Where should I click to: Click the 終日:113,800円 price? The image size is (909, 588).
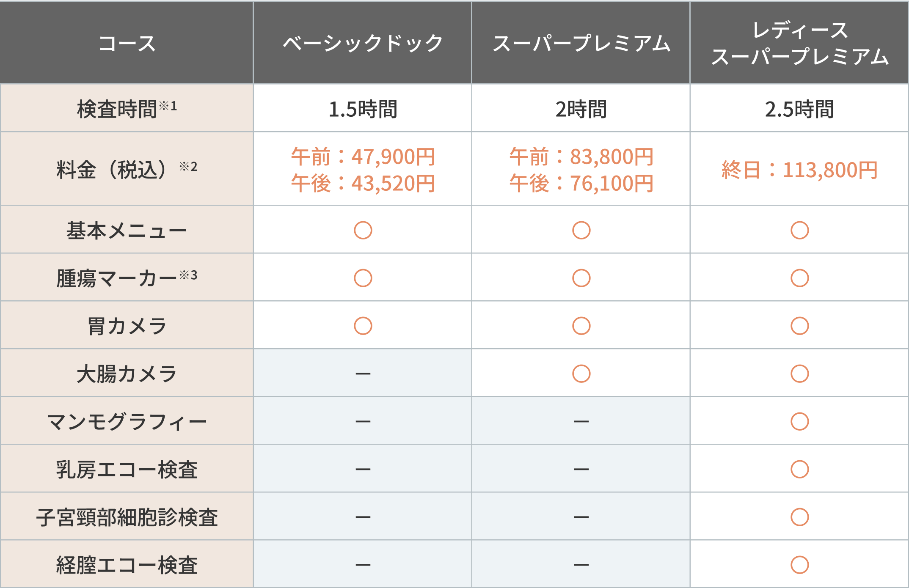tap(799, 170)
